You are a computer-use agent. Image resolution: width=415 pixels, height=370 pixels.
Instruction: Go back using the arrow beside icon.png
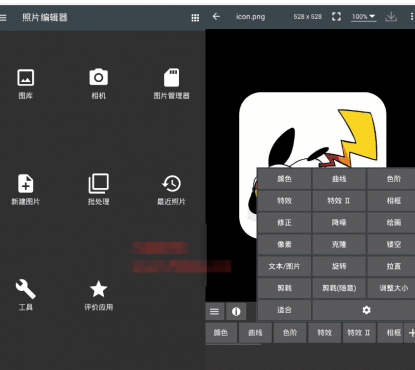click(x=216, y=16)
